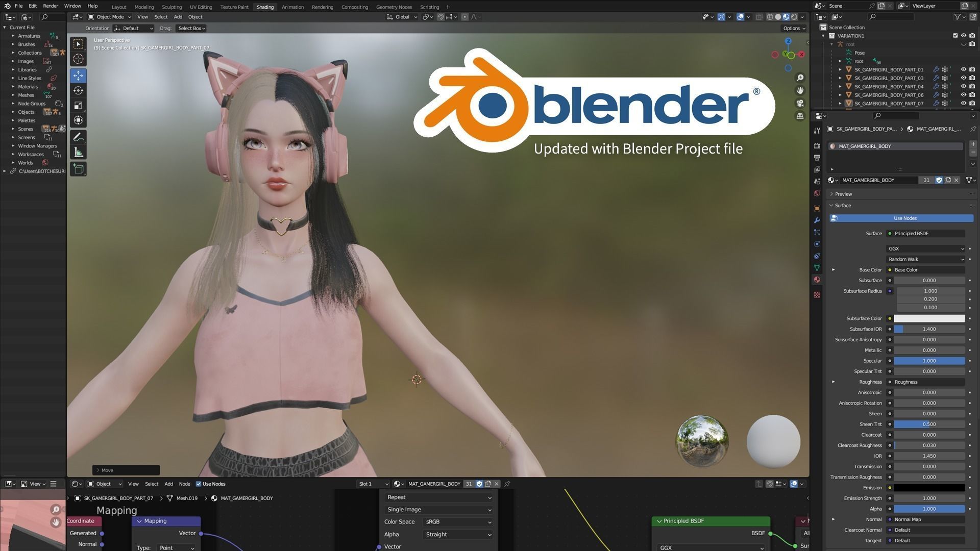Open the Object Data properties tab

[x=817, y=268]
